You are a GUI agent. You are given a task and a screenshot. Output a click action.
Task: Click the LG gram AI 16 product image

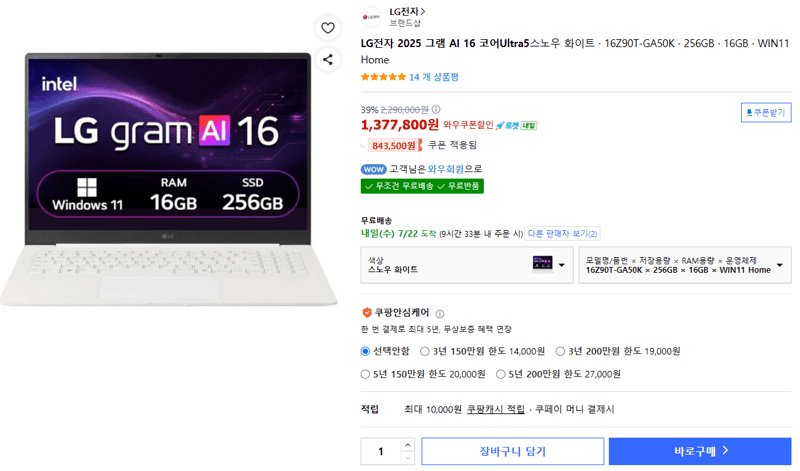[168, 179]
